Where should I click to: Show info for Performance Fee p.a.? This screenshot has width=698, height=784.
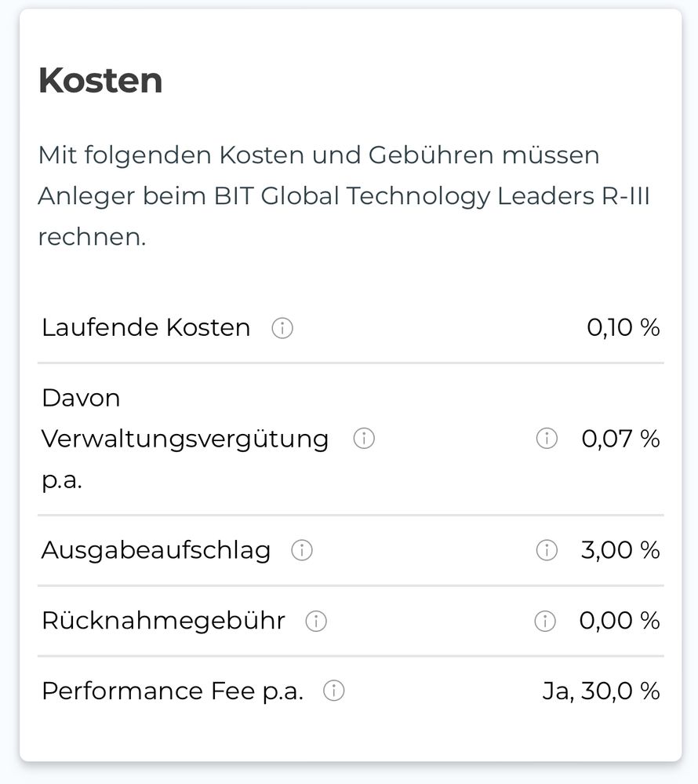(334, 691)
